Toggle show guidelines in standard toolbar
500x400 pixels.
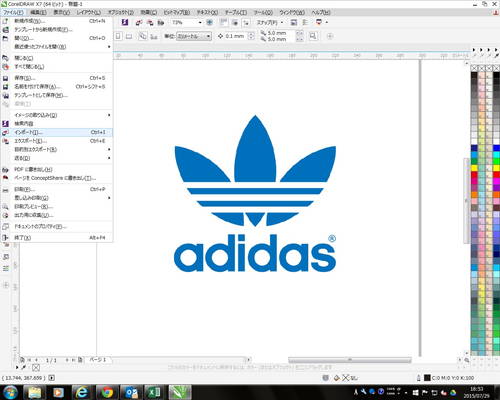pyautogui.click(x=246, y=22)
